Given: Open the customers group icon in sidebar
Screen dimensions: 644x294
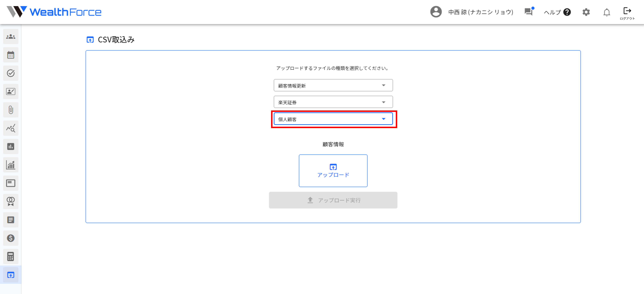Looking at the screenshot, I should tap(11, 37).
